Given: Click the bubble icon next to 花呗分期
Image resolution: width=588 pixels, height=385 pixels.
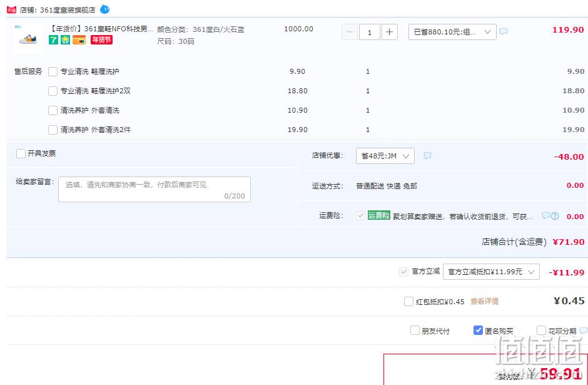Looking at the screenshot, I should [584, 331].
